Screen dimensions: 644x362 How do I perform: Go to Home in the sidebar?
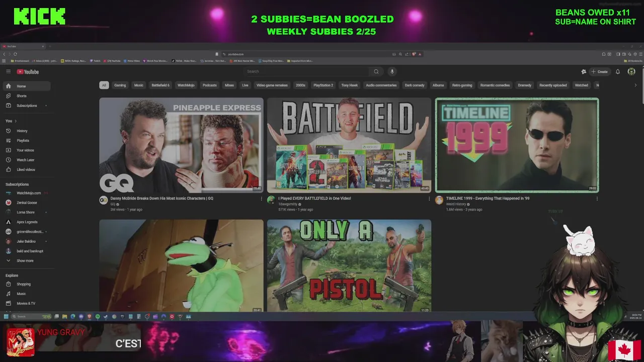(26, 86)
